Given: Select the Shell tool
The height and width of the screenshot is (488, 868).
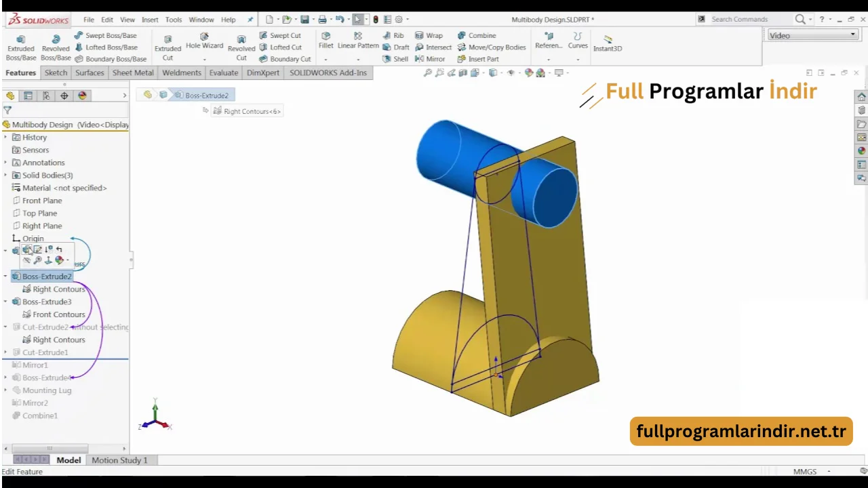Looking at the screenshot, I should tap(395, 59).
